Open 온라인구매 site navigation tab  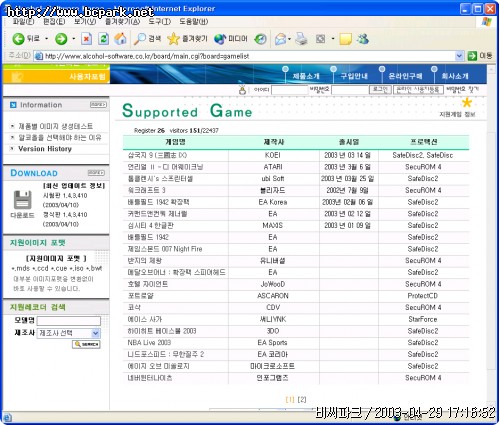click(405, 76)
